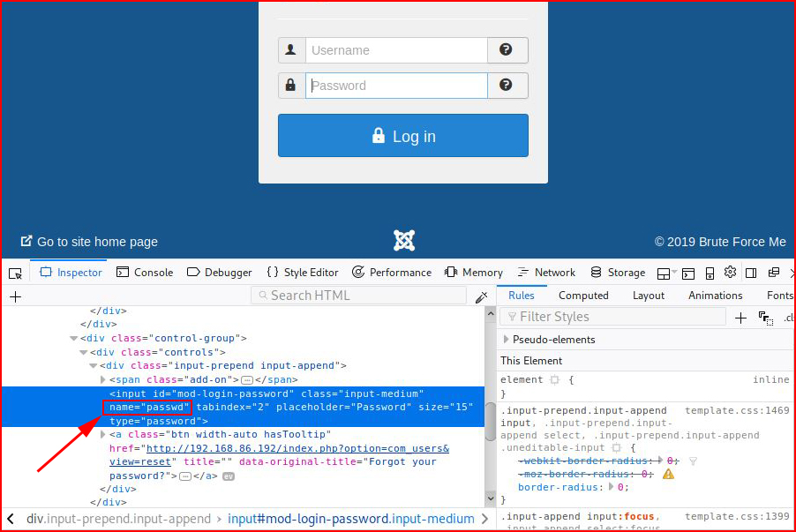This screenshot has width=796, height=532.
Task: Click the filter funnel beside -webkit-border-radius
Action: (x=693, y=461)
